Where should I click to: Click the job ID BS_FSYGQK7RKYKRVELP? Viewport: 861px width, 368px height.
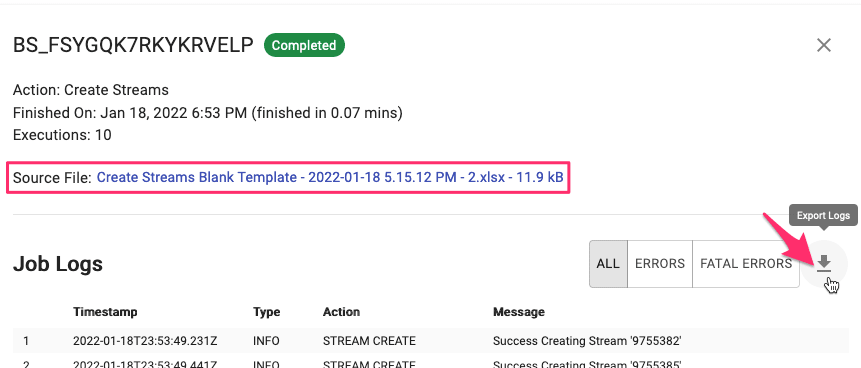[x=133, y=46]
